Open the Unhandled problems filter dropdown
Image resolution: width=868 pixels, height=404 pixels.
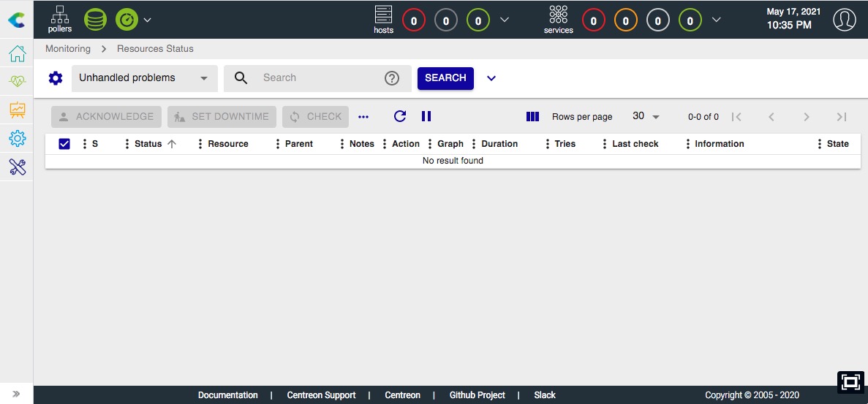144,78
